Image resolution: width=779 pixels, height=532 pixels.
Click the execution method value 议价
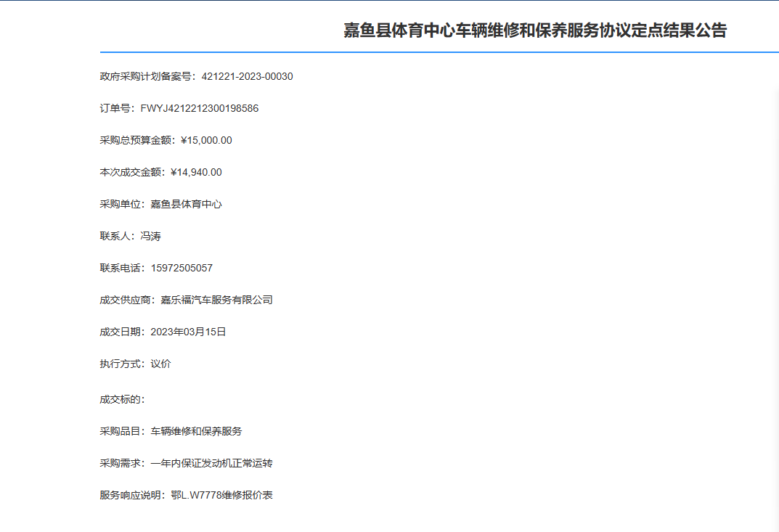click(160, 364)
